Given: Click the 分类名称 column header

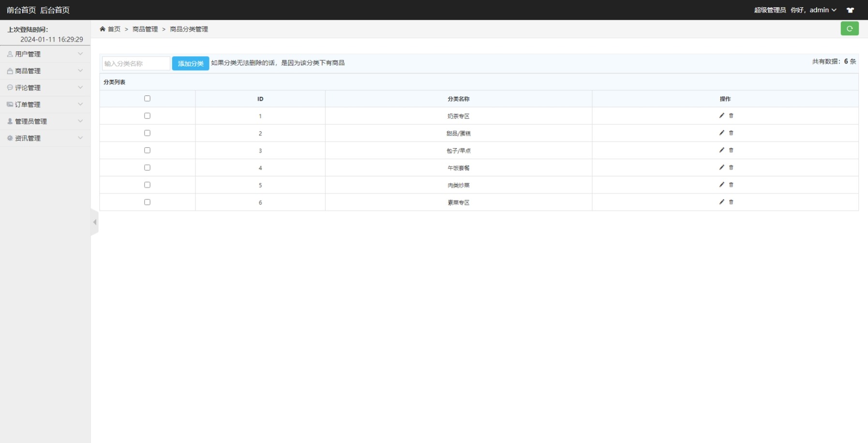Looking at the screenshot, I should pos(459,99).
